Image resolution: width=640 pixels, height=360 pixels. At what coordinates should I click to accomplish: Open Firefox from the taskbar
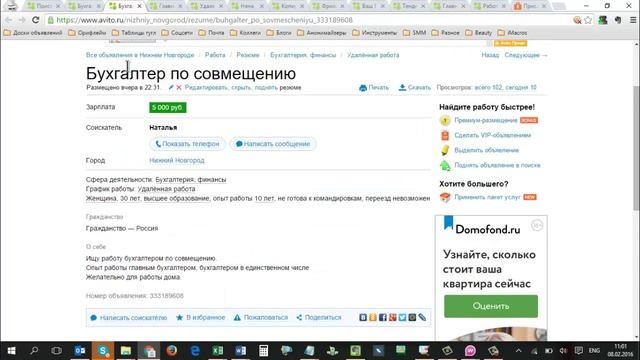click(x=172, y=351)
